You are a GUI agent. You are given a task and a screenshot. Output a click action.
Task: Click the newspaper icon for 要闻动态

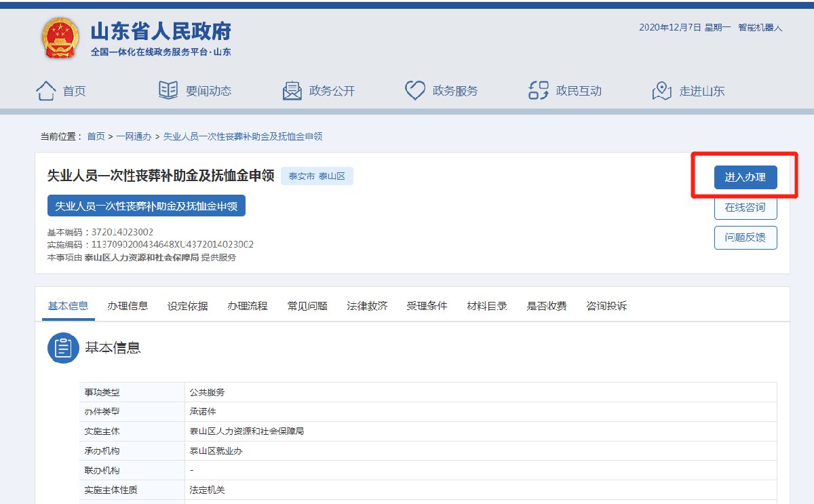pyautogui.click(x=168, y=91)
